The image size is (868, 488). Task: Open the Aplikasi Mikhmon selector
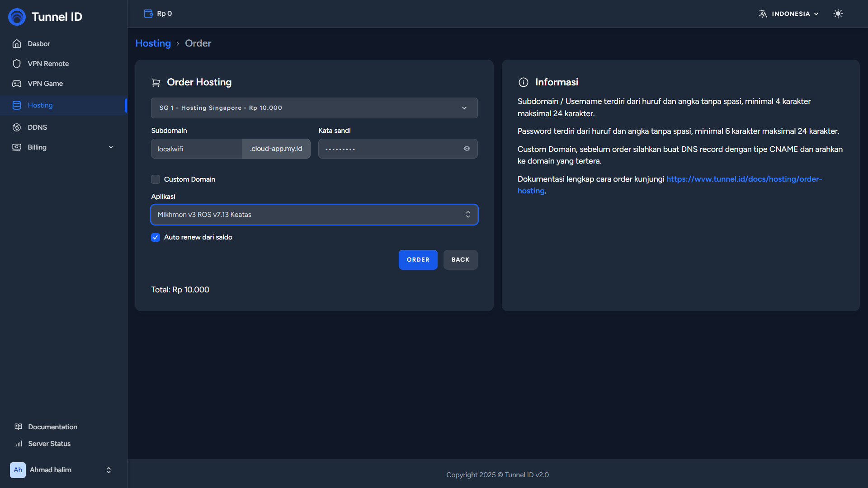point(314,215)
